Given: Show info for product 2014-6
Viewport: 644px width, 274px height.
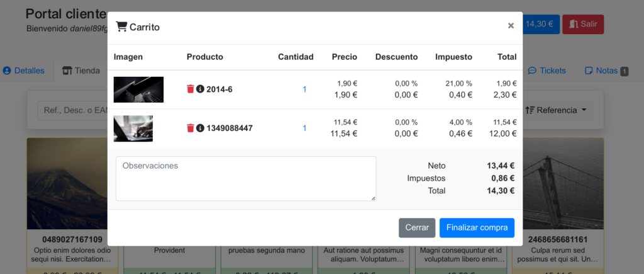Looking at the screenshot, I should [x=200, y=89].
